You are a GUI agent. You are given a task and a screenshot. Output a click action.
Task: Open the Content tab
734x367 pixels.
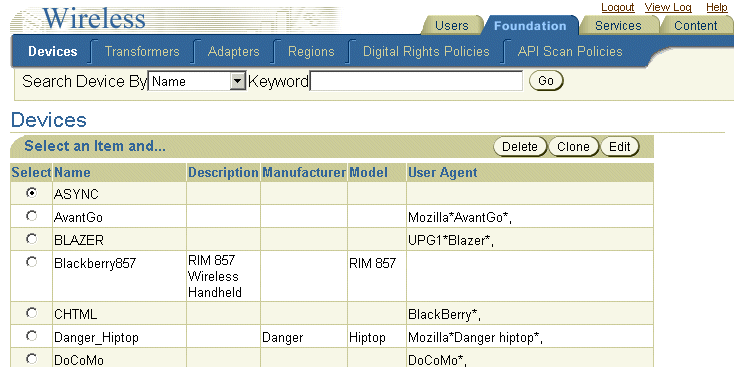point(696,26)
